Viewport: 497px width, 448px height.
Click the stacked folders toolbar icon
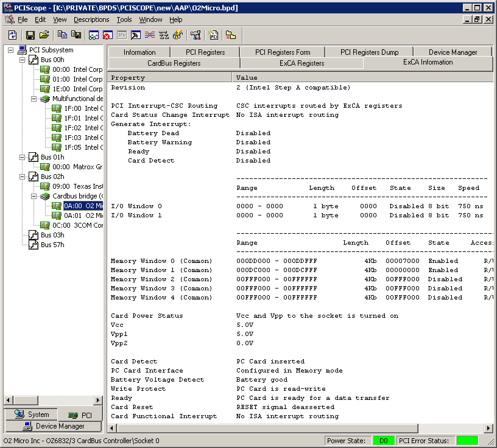[231, 35]
